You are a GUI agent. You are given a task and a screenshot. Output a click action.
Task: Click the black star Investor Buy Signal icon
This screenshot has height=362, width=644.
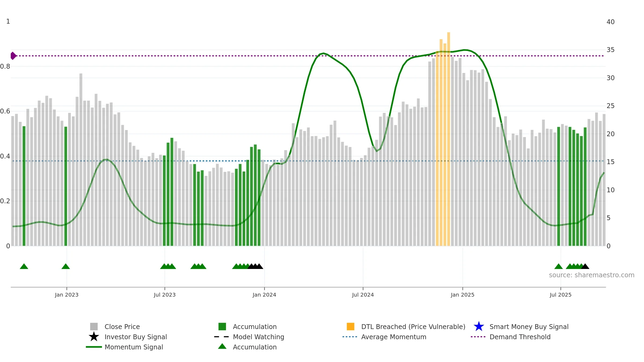click(94, 337)
